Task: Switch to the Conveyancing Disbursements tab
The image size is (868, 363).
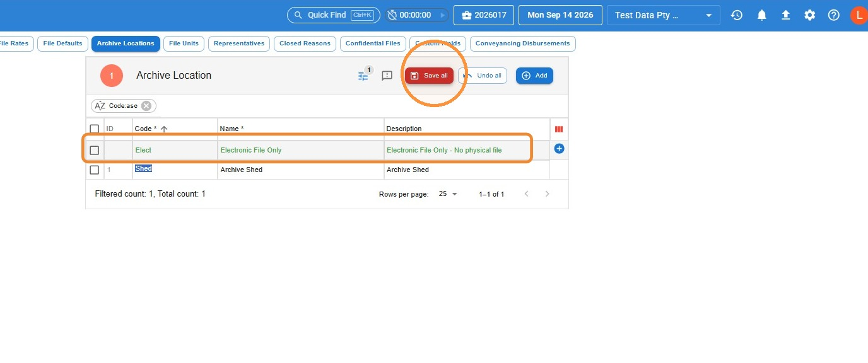Action: pos(522,43)
